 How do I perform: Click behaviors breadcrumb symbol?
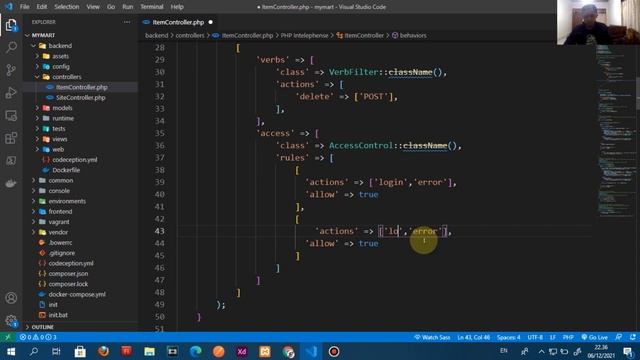(413, 36)
